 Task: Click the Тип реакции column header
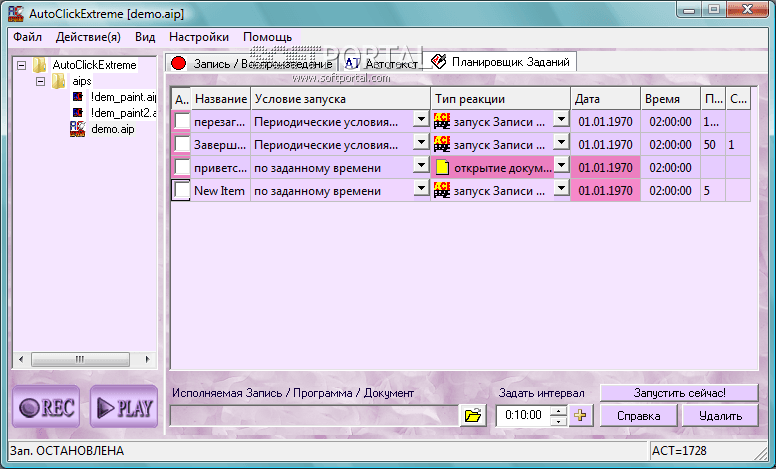click(x=501, y=98)
